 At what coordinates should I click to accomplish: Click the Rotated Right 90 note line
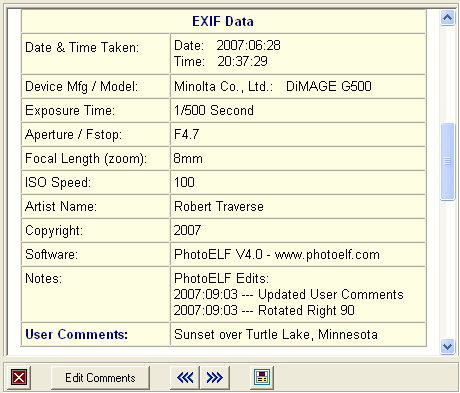tap(264, 310)
